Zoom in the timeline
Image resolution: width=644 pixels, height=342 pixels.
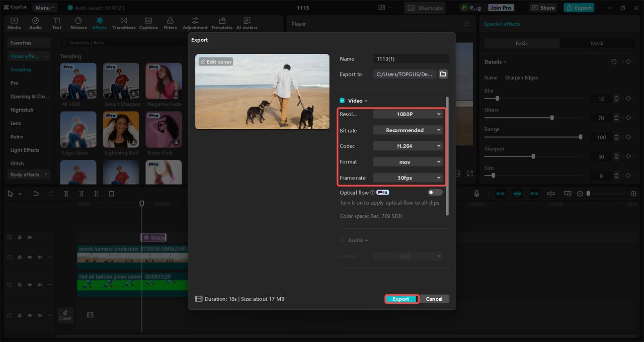[633, 194]
